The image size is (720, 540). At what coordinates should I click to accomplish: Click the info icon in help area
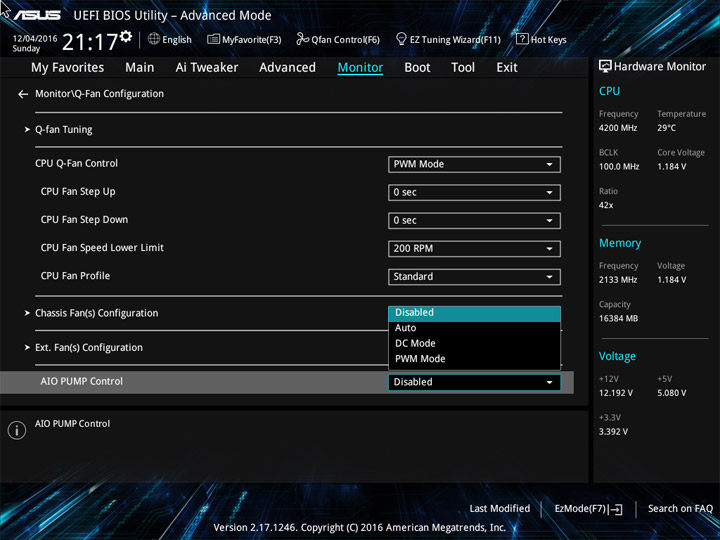tap(17, 430)
